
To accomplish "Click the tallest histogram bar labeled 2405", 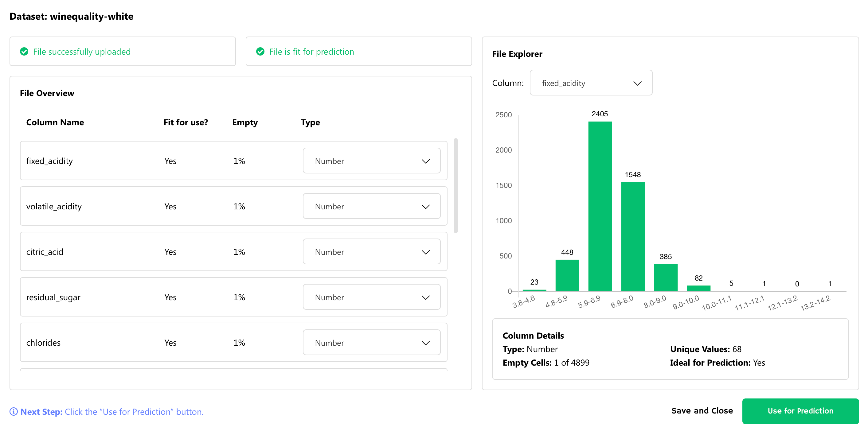I will pos(600,206).
